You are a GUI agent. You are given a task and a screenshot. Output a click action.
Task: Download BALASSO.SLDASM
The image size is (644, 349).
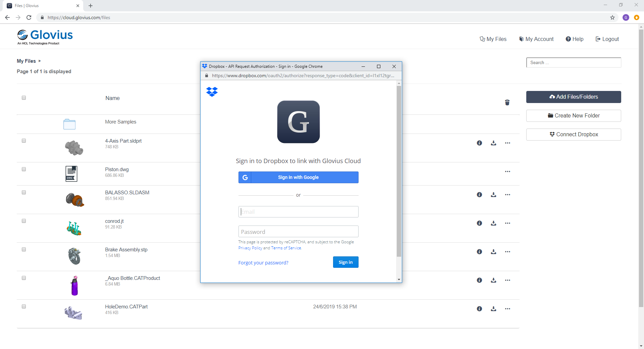pos(493,195)
